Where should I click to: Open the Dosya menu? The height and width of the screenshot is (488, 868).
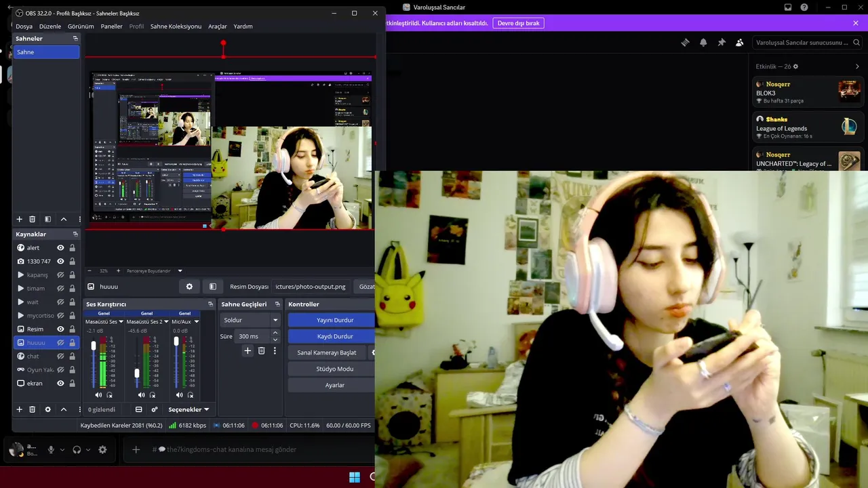tap(24, 26)
